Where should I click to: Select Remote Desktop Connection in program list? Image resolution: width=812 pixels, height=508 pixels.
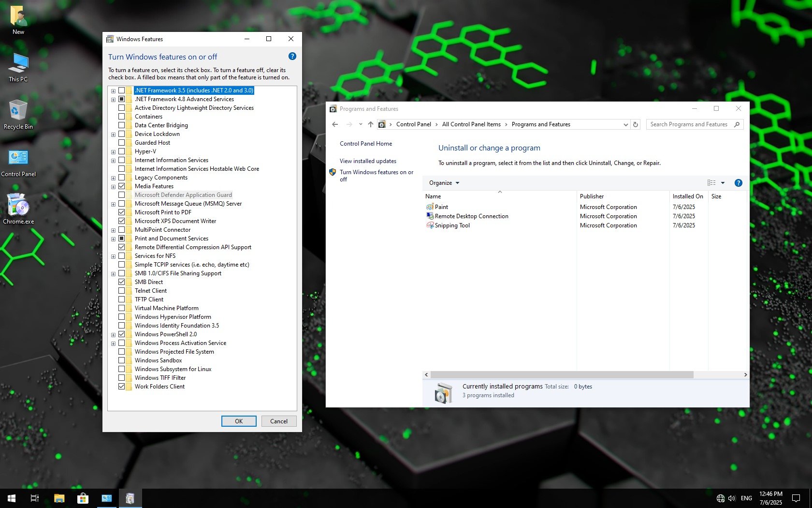[471, 216]
